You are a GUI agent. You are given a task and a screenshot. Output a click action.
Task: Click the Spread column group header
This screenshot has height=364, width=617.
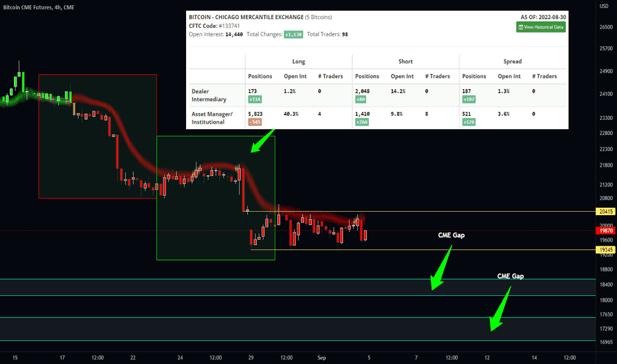[512, 62]
